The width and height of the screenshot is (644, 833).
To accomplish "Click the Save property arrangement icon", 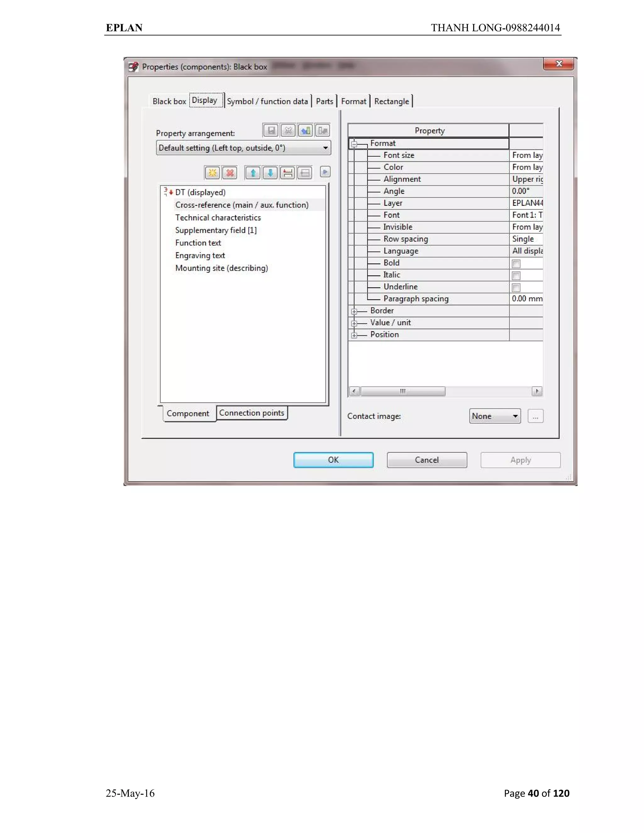I will 271,131.
